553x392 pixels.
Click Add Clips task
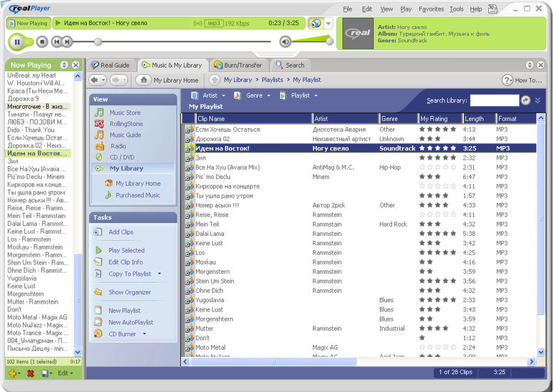click(x=120, y=232)
